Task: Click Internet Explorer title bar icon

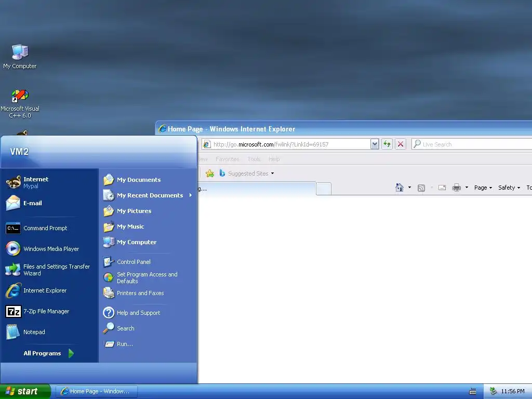Action: (163, 129)
